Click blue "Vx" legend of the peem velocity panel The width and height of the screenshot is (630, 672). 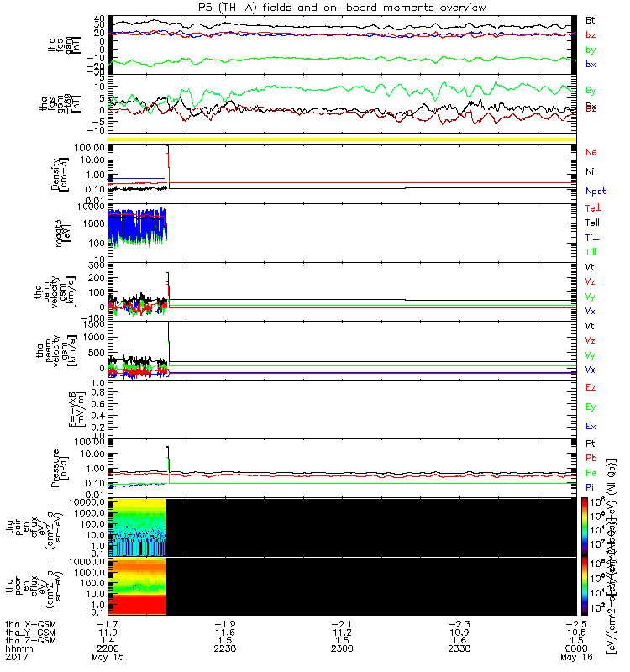591,370
